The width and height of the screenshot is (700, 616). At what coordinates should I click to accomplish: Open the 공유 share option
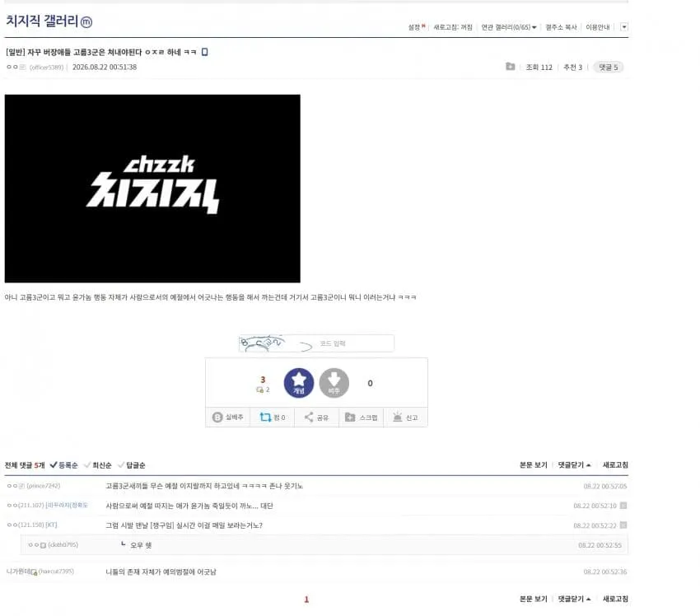pyautogui.click(x=316, y=417)
